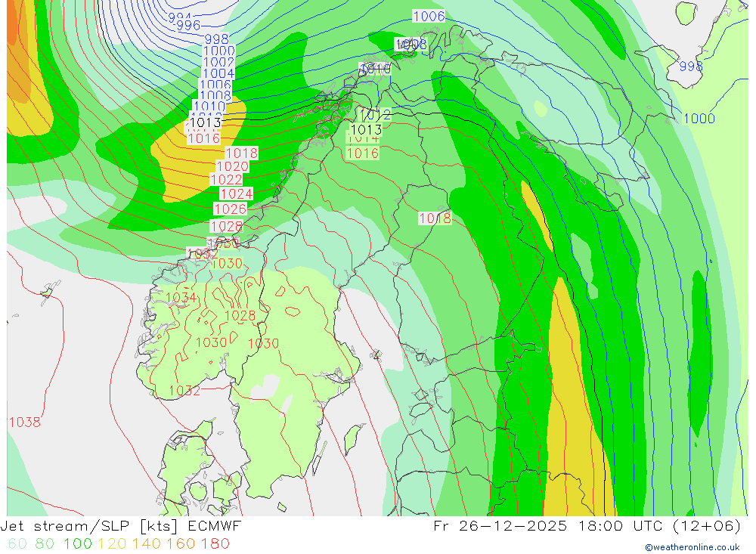Screen dimensions: 756x554
Task: Click the forecast date 'Fr 26-12-2025 18:00 UTC'
Action: (x=550, y=525)
